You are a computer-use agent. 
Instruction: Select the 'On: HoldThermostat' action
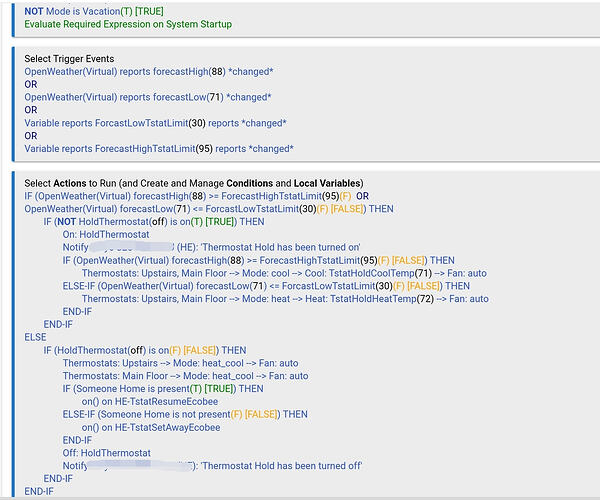point(106,235)
